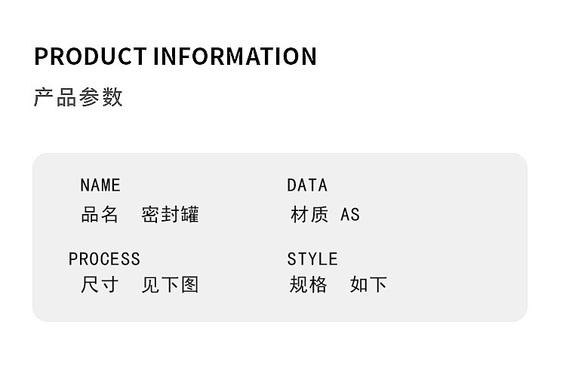Click the 图 character in 见下图
This screenshot has width=566, height=392.
click(190, 285)
